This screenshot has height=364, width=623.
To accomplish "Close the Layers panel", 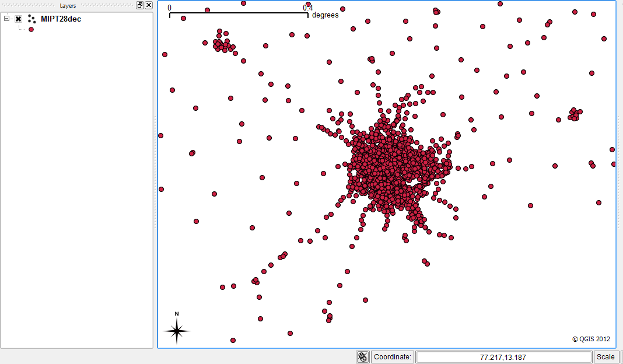I will pos(149,5).
